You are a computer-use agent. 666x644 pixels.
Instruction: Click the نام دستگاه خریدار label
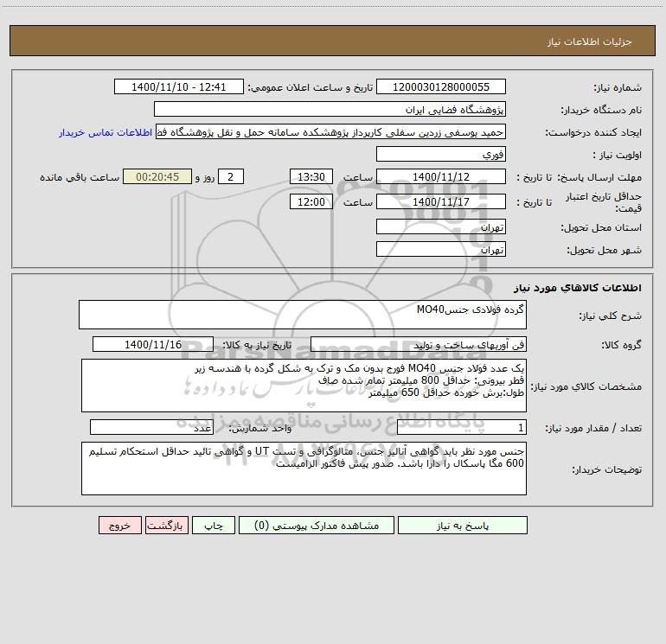[x=601, y=110]
